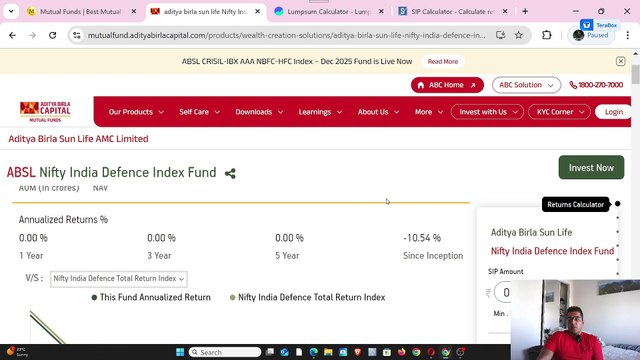
Task: Click the Annualized Returns % heading
Action: click(63, 220)
